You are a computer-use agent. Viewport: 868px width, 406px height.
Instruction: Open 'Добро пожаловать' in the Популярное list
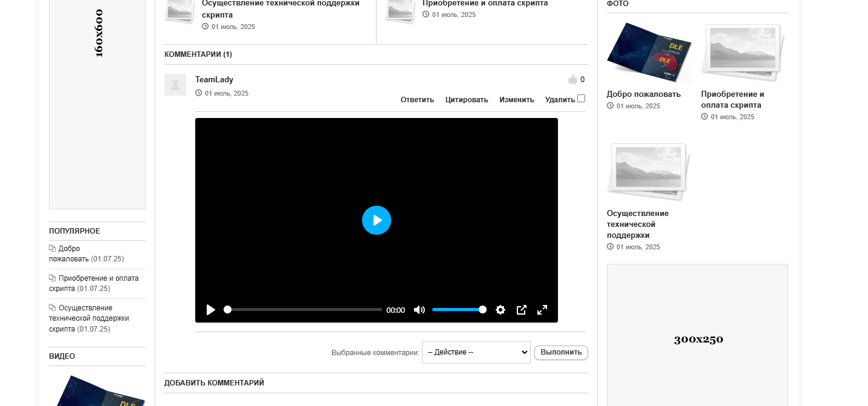click(69, 254)
